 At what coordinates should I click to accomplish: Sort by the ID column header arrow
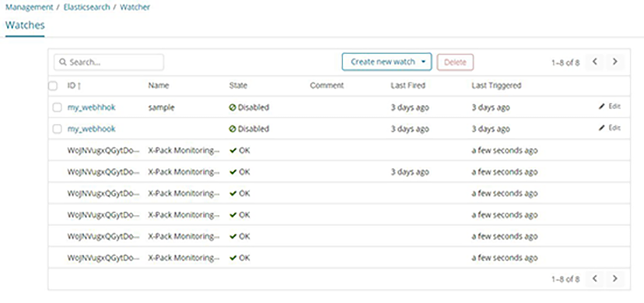pyautogui.click(x=79, y=86)
